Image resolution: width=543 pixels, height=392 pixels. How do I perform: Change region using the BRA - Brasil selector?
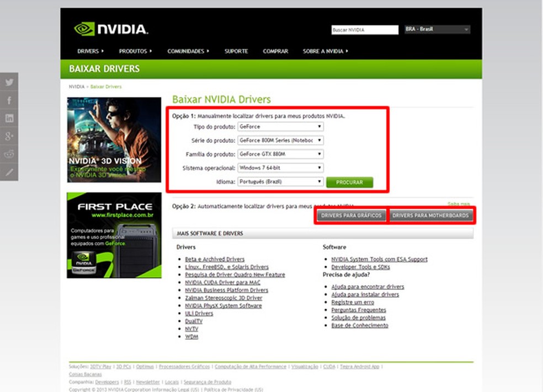[436, 29]
